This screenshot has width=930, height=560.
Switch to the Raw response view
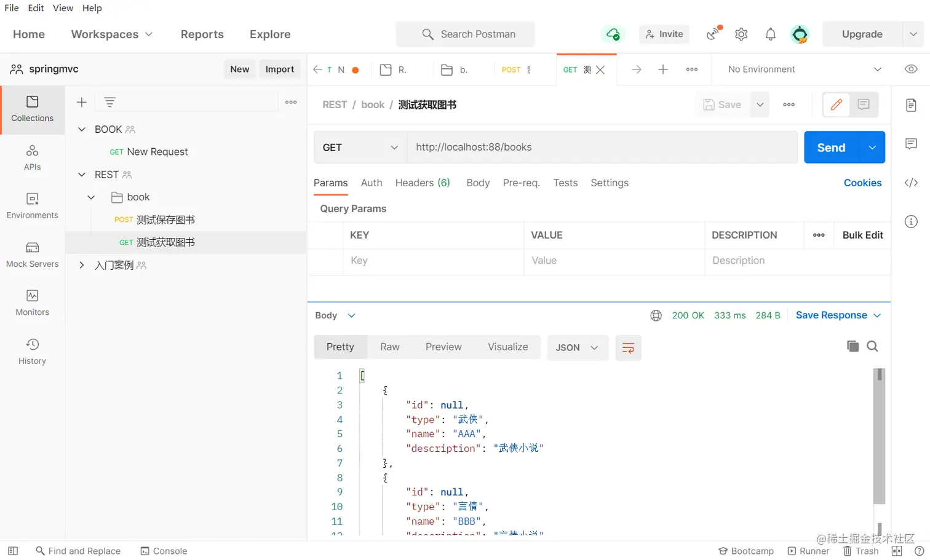click(x=390, y=347)
